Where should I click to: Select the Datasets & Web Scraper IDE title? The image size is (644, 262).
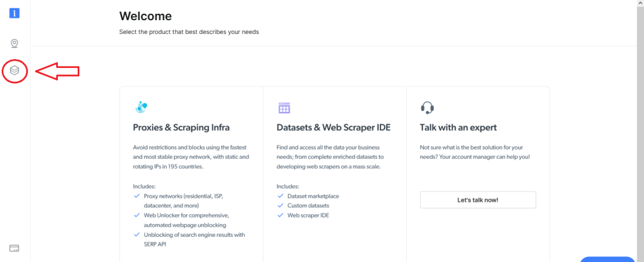point(333,128)
